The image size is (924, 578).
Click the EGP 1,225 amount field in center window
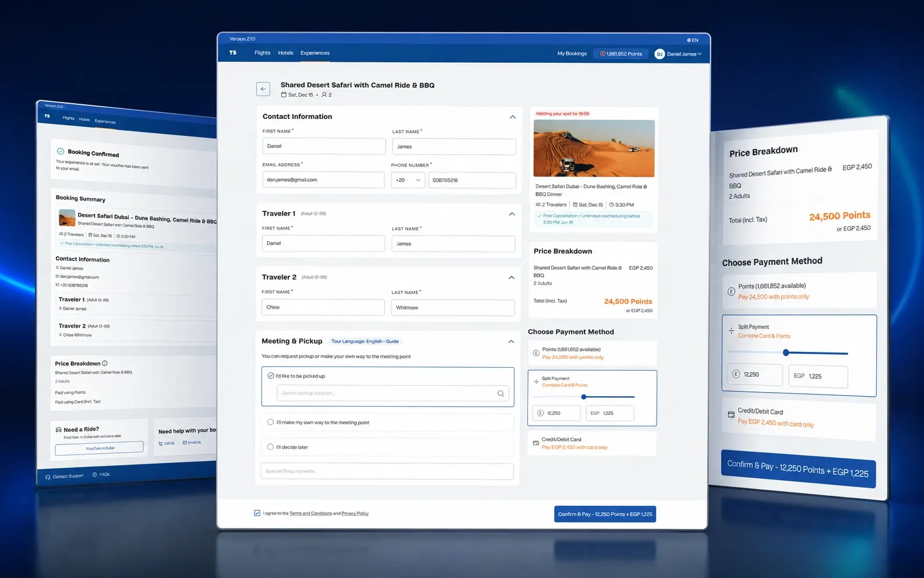(610, 413)
